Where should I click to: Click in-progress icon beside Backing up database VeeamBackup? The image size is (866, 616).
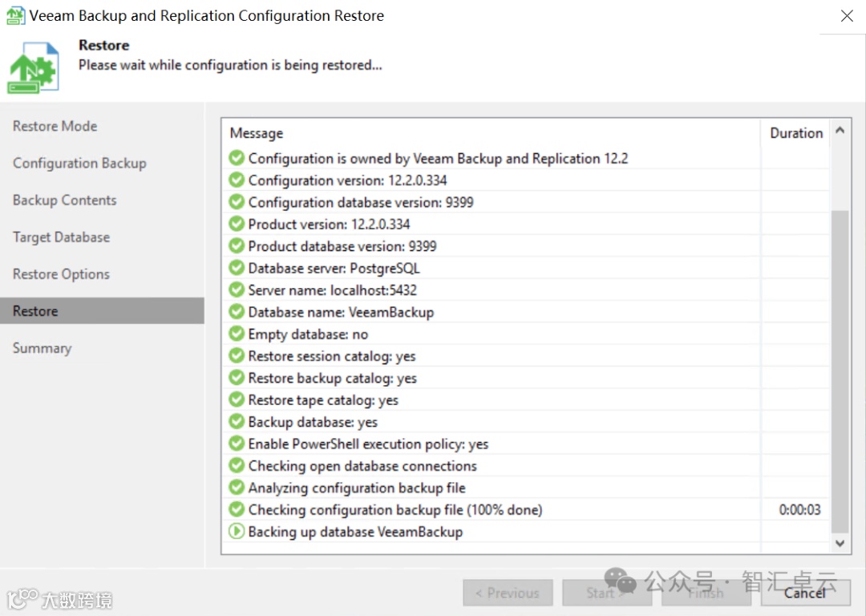click(237, 532)
